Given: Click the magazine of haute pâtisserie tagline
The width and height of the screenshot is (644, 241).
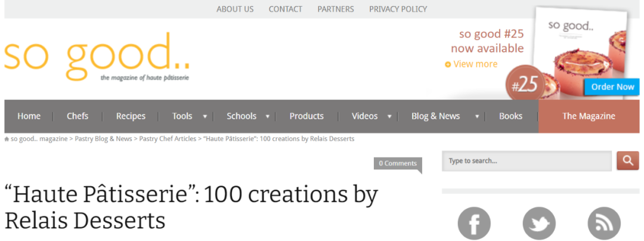Looking at the screenshot, I should [144, 78].
